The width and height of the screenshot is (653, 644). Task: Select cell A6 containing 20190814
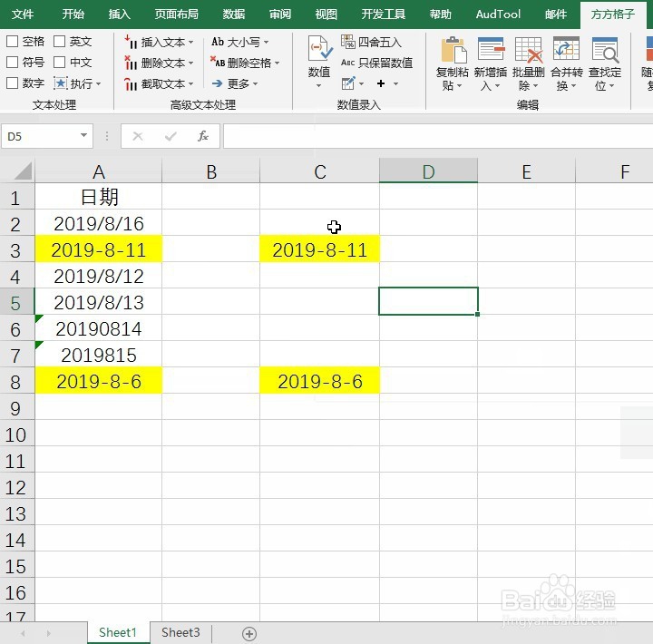pyautogui.click(x=99, y=328)
